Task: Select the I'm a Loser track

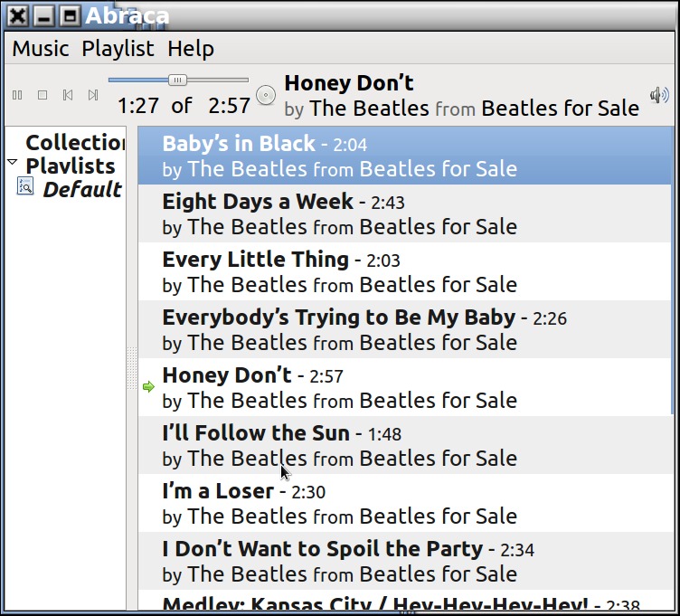Action: click(404, 503)
